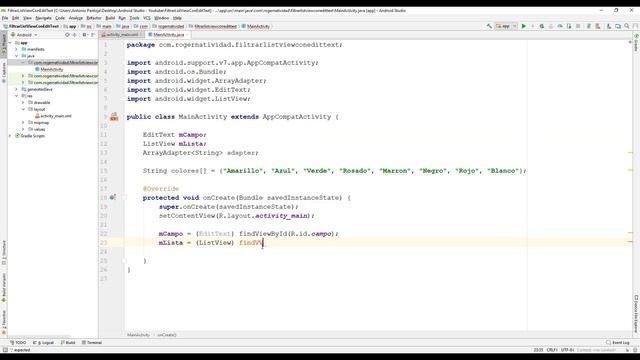Open the Terminal tool window
The height and width of the screenshot is (360, 640).
tap(92, 342)
